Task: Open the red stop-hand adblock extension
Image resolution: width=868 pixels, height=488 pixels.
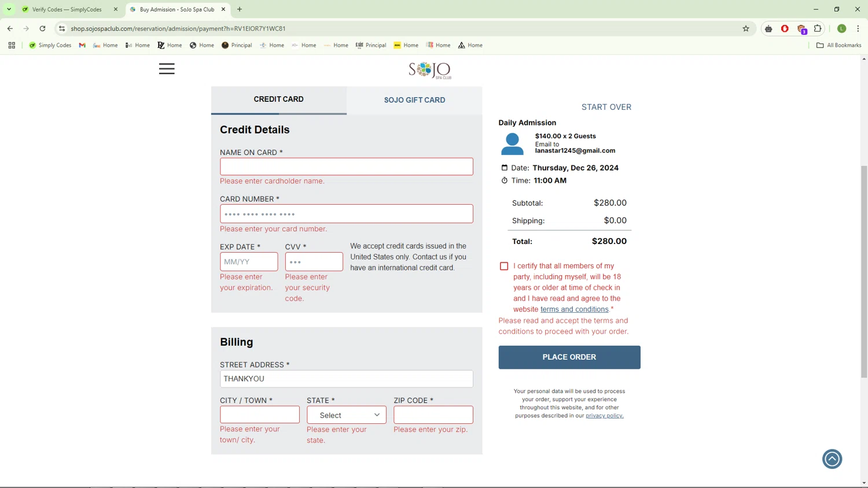Action: (x=785, y=28)
